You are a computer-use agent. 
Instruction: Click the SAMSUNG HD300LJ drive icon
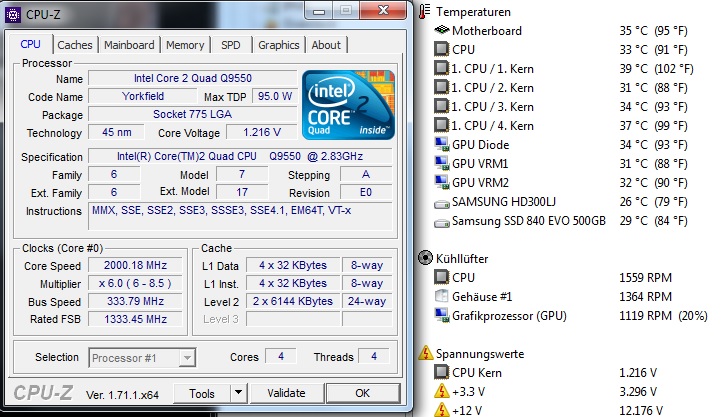click(442, 203)
